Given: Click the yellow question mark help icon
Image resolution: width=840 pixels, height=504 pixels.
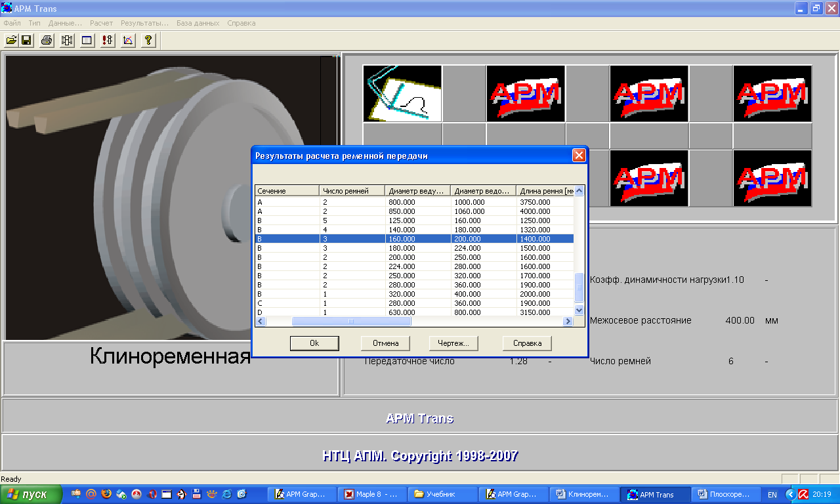Looking at the screenshot, I should [x=148, y=41].
